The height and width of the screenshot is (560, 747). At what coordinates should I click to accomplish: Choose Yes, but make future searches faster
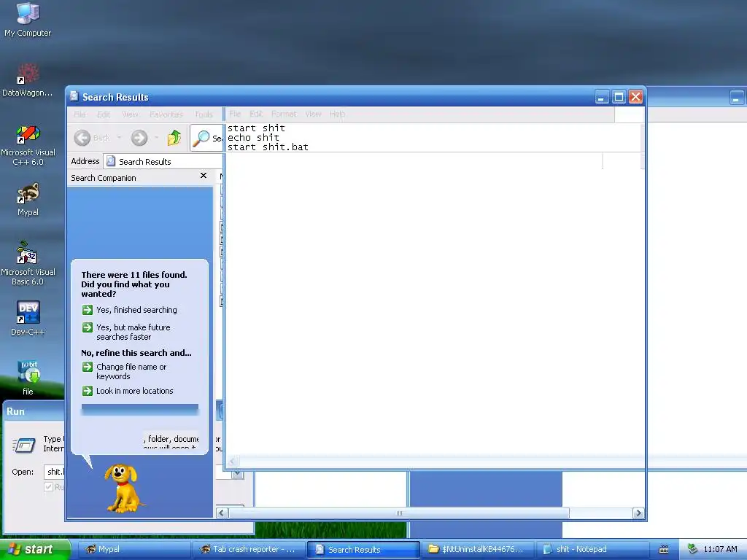click(133, 332)
